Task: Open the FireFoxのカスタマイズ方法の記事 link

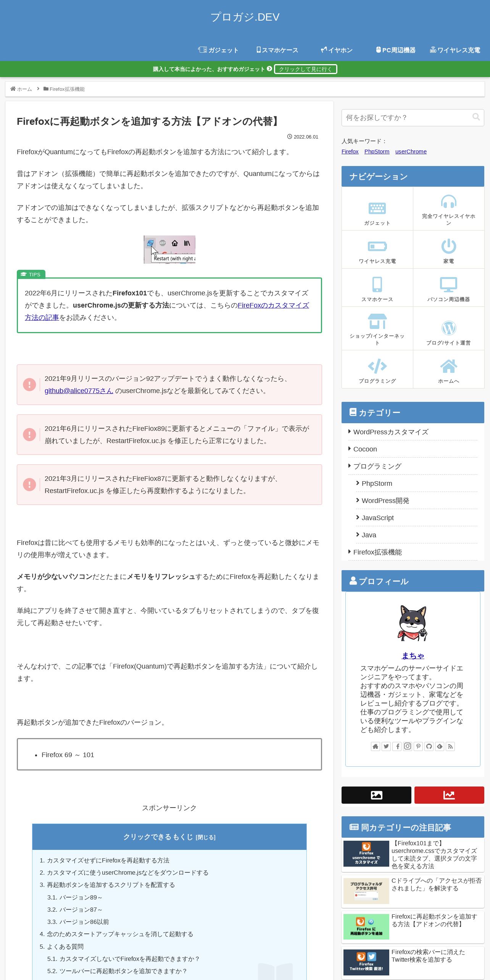Action: click(x=273, y=305)
